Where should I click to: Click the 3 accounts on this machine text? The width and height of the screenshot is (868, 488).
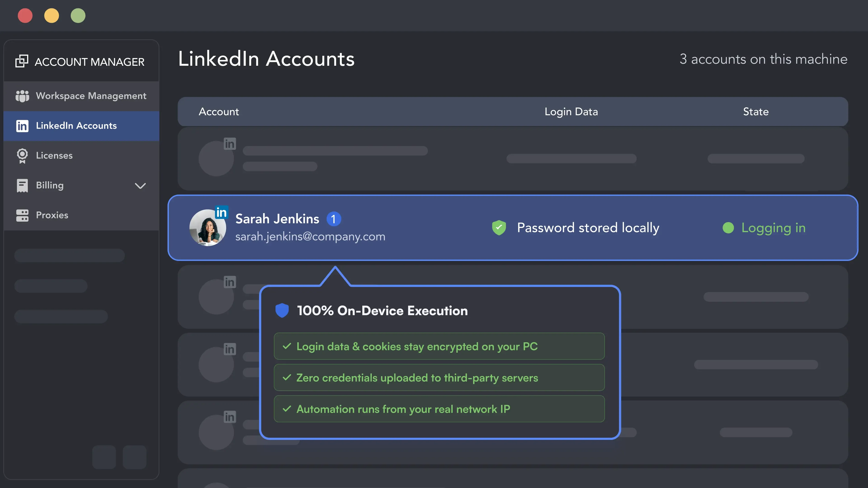[763, 59]
